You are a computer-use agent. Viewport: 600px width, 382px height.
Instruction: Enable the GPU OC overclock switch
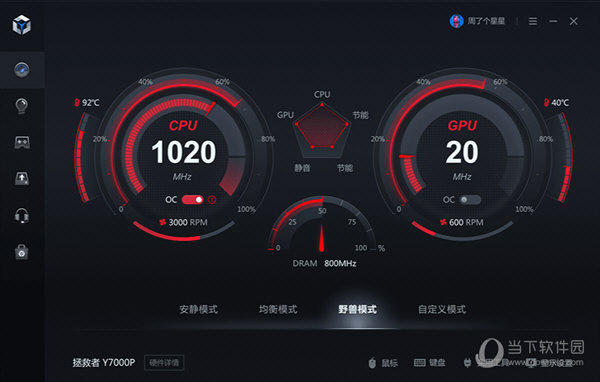click(x=470, y=199)
